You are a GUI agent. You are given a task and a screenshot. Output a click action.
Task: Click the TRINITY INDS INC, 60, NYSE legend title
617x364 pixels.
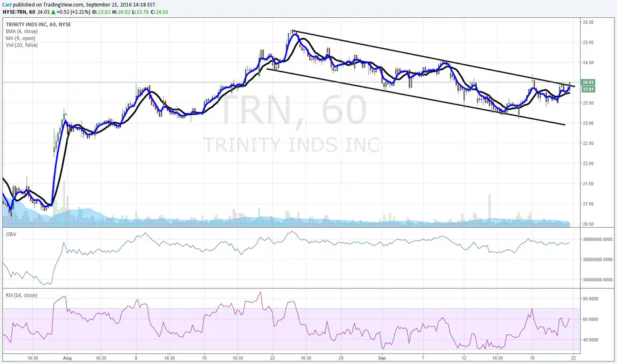click(38, 24)
